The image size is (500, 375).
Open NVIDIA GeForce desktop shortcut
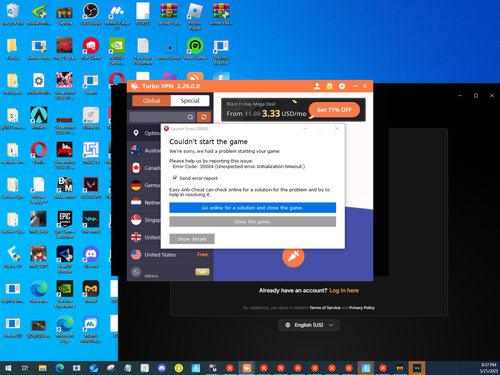(x=117, y=51)
